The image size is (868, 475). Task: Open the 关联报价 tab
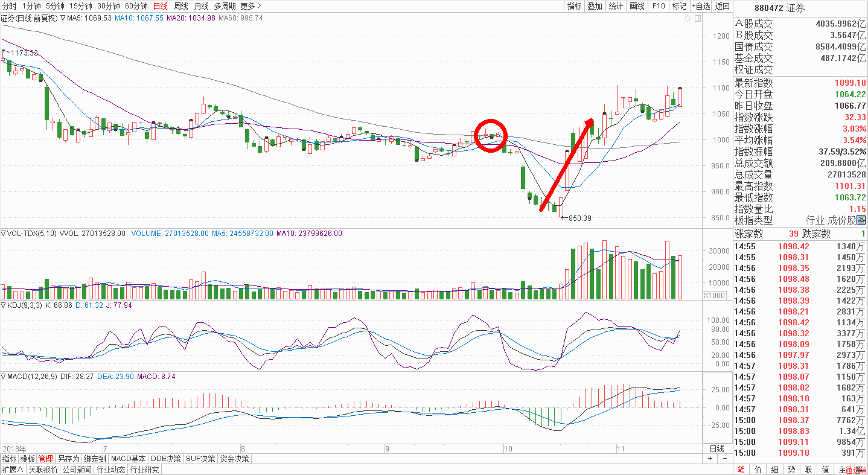[x=43, y=470]
